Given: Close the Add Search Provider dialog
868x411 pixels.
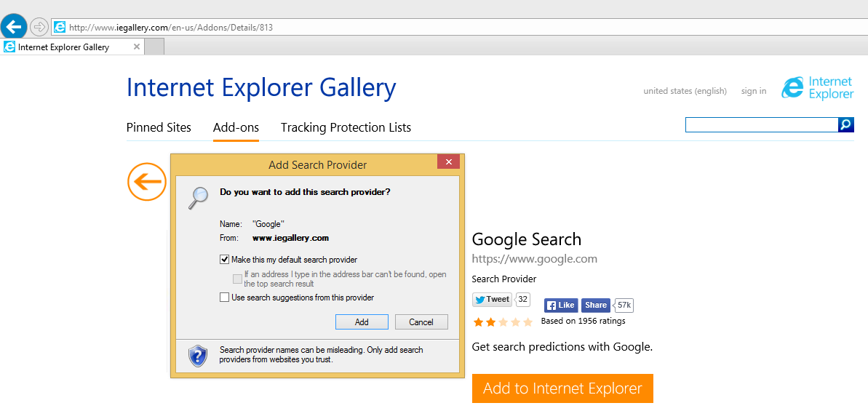Looking at the screenshot, I should [448, 161].
